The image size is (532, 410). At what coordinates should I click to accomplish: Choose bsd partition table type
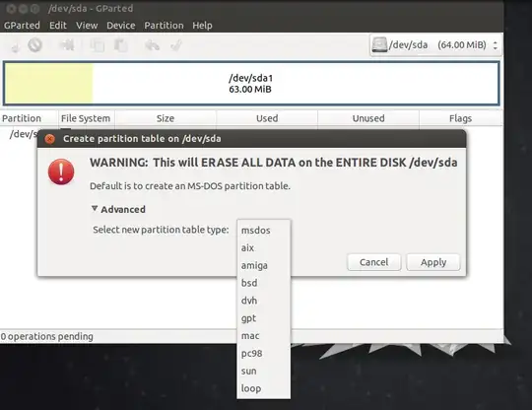[263, 283]
